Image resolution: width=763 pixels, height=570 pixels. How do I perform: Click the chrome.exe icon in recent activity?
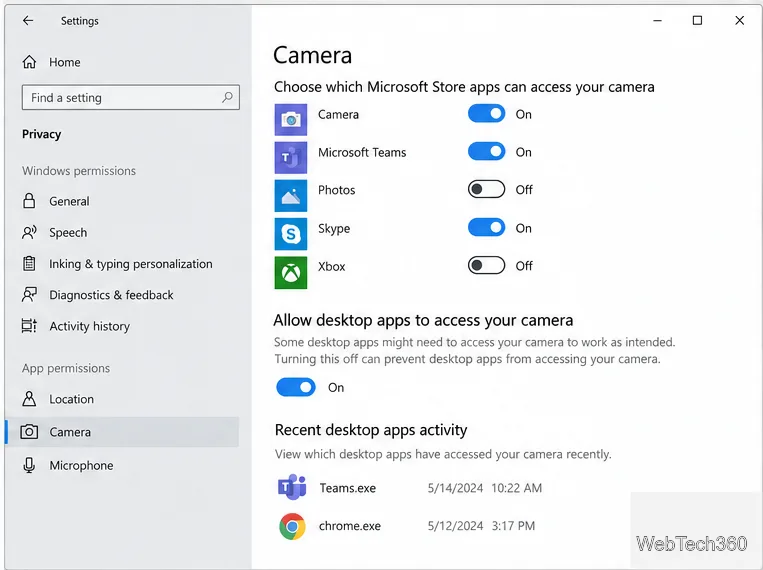tap(292, 526)
